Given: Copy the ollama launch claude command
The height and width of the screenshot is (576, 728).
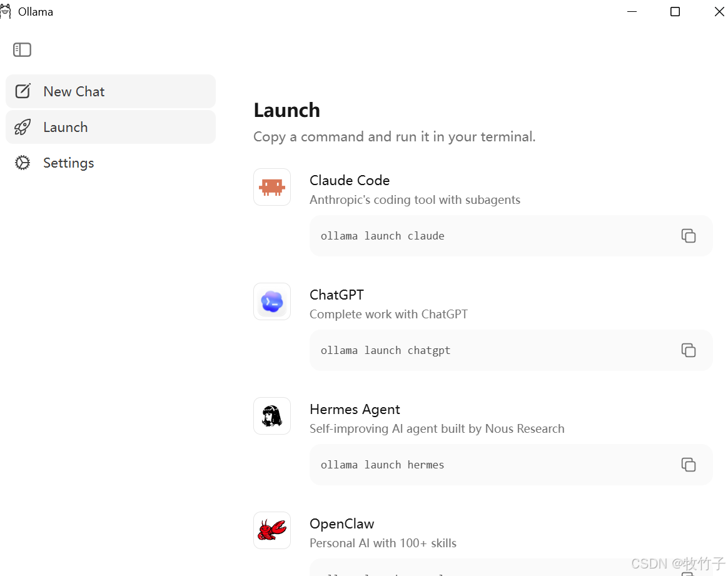Looking at the screenshot, I should 688,236.
